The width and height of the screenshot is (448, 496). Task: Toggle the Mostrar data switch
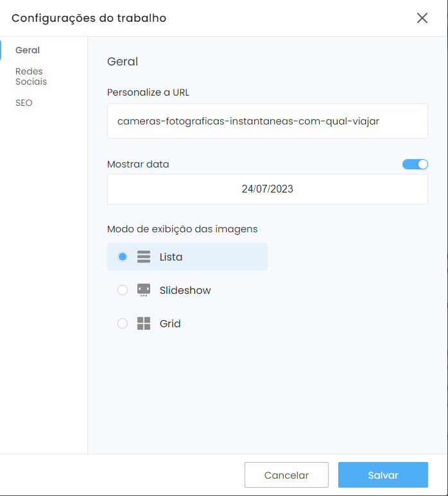pos(415,164)
